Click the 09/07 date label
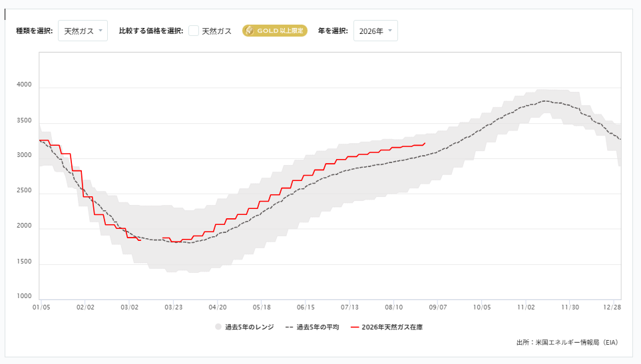641x364 pixels. point(438,307)
